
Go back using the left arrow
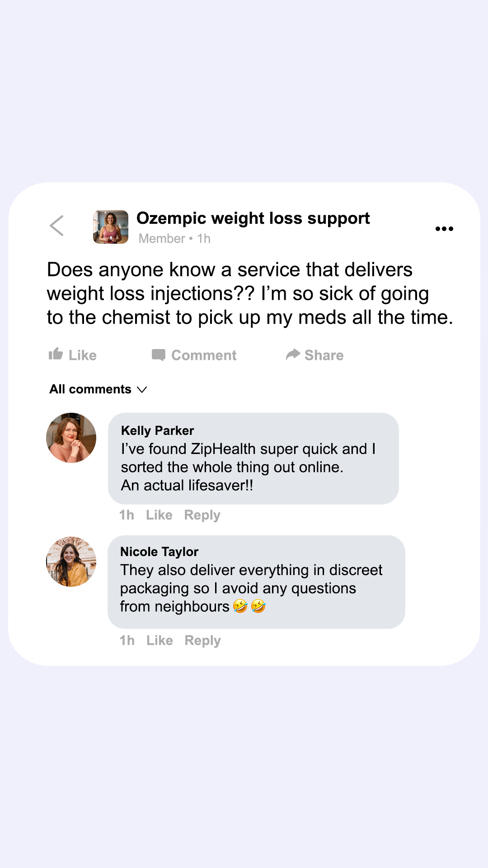click(57, 226)
